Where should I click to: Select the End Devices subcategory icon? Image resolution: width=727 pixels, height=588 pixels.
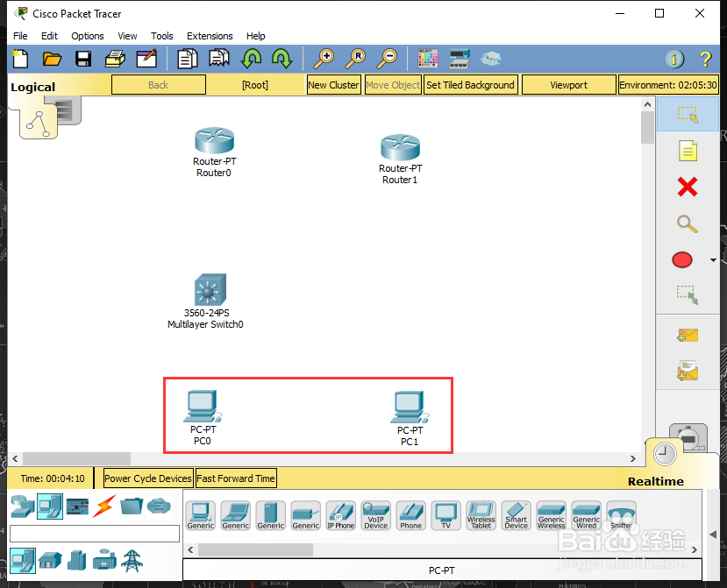[x=23, y=561]
